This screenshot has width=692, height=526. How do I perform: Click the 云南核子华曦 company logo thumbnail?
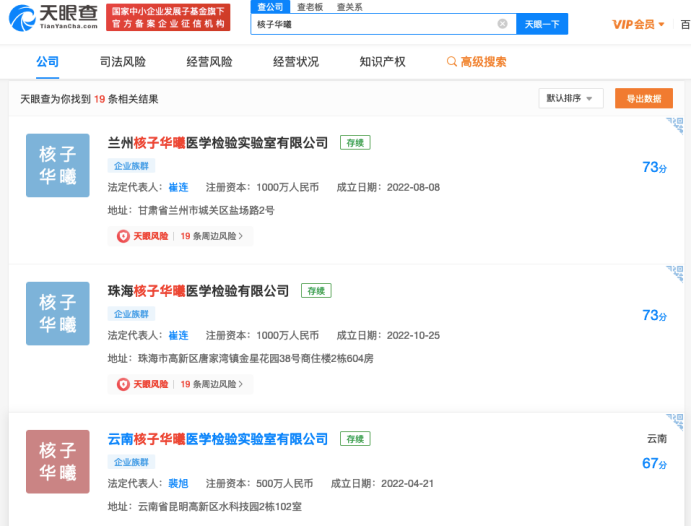point(57,461)
